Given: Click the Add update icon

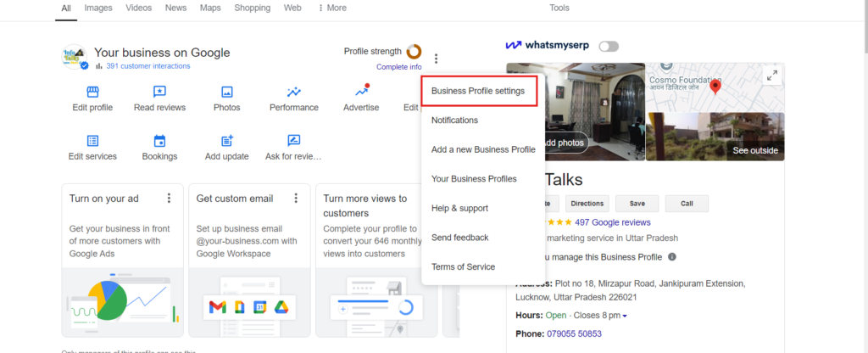Looking at the screenshot, I should click(226, 141).
